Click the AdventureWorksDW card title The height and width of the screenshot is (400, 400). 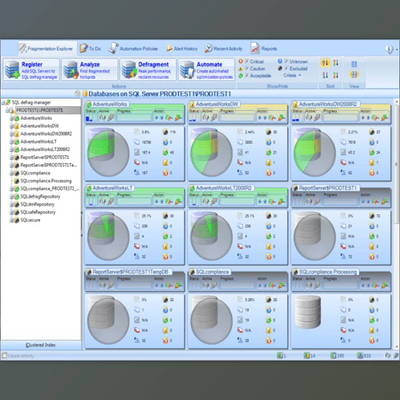pyautogui.click(x=217, y=104)
